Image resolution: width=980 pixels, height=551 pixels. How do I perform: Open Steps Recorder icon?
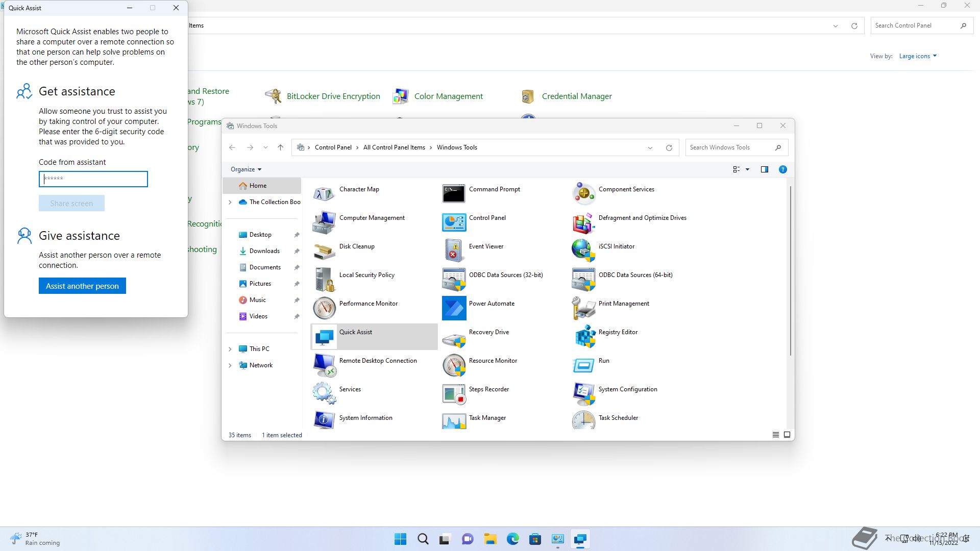tap(454, 394)
